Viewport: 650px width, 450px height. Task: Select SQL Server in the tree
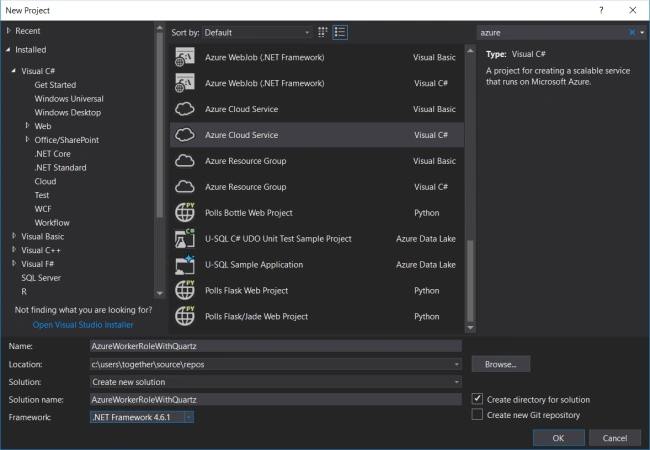click(41, 278)
